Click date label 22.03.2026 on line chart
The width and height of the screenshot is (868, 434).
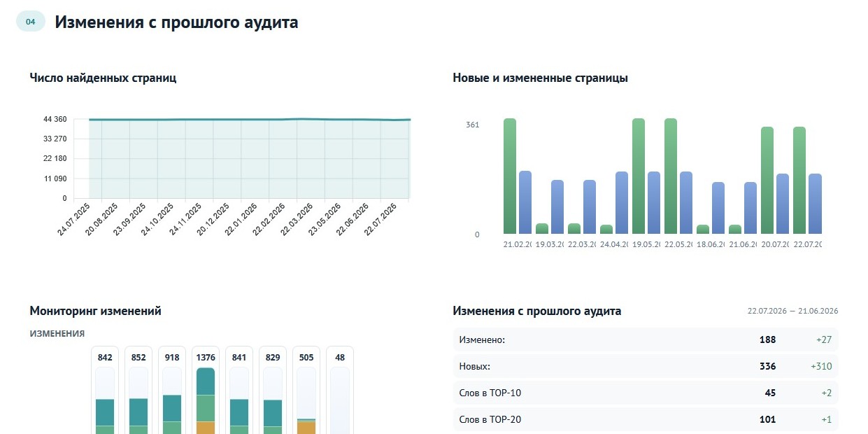[297, 219]
